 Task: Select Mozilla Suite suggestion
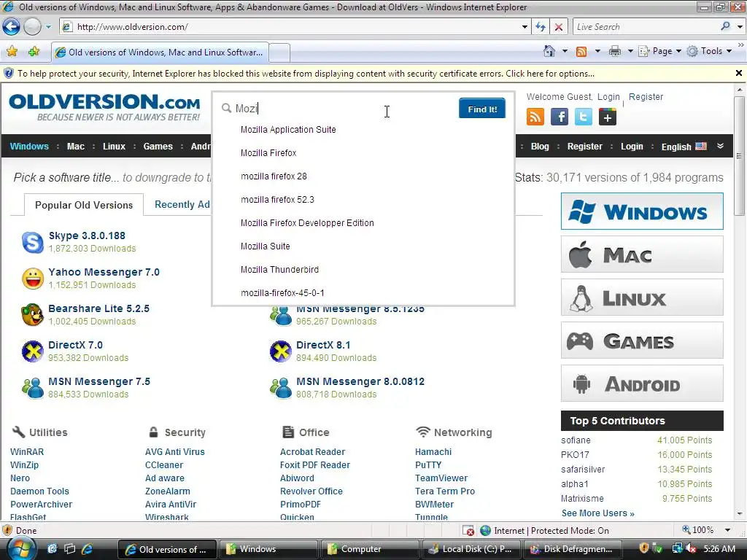265,246
